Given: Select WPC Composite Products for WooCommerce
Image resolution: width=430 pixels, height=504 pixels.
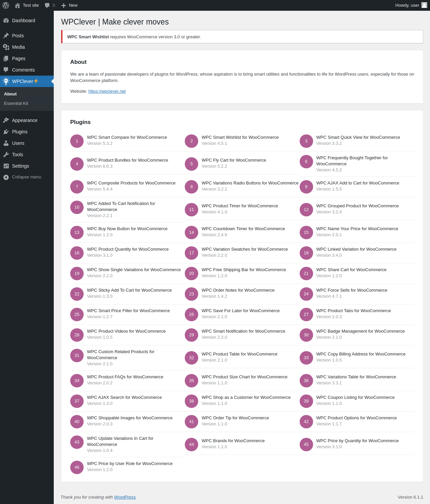Looking at the screenshot, I should [131, 183].
